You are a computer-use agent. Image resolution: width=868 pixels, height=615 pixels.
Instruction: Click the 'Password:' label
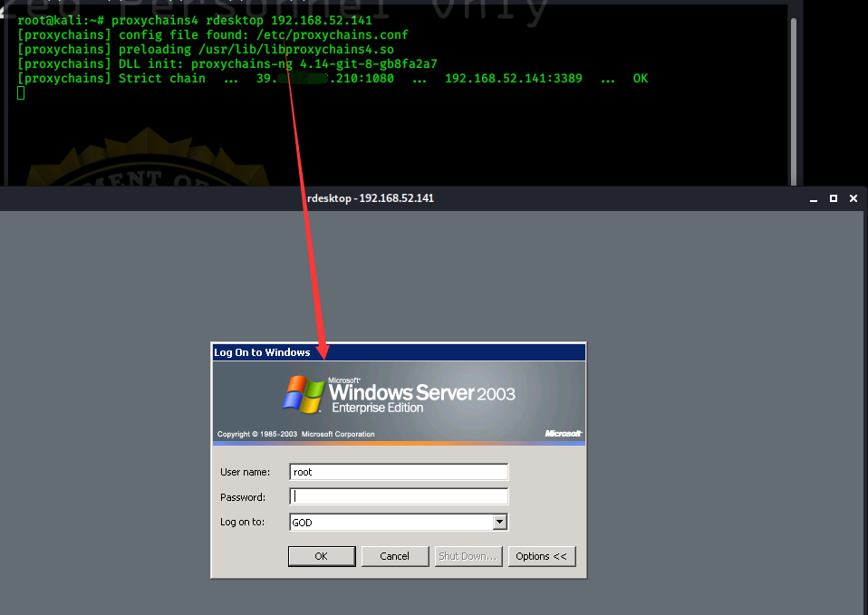coord(243,497)
